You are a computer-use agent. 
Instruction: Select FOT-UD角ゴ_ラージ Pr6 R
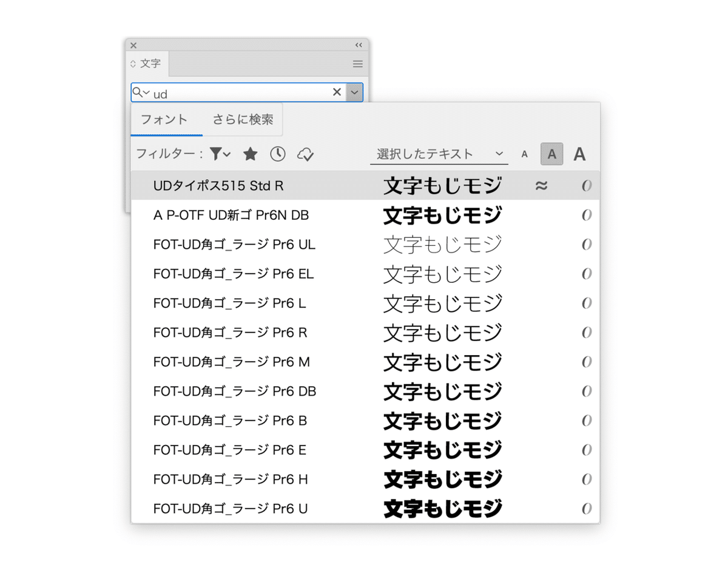click(365, 333)
